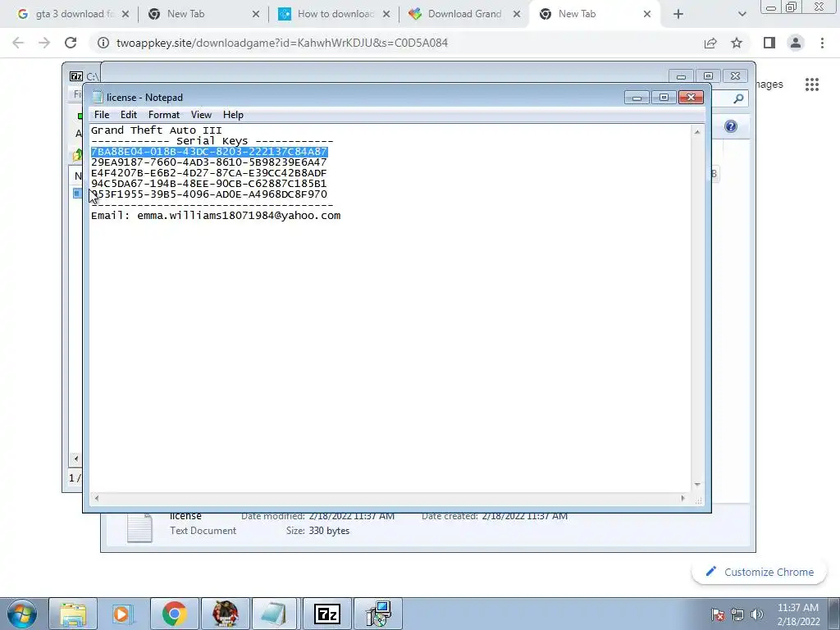Click the Explorer search magnifier icon

[738, 98]
